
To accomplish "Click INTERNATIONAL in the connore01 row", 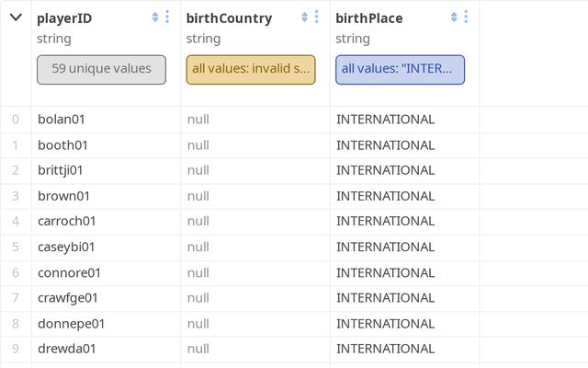I will 385,272.
